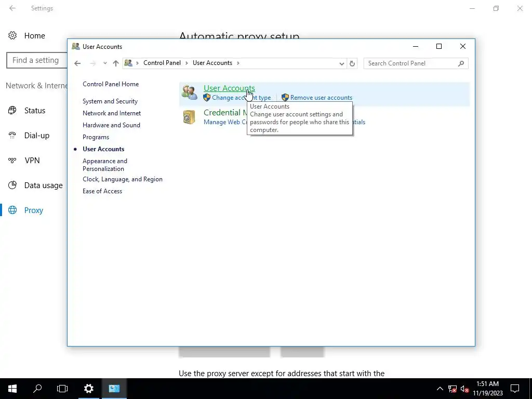Open the Windows Start menu
Screen dimensions: 532x399
[x=12, y=389]
